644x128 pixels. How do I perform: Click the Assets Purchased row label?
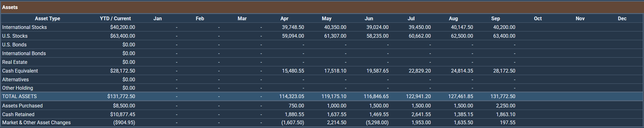tap(22, 106)
